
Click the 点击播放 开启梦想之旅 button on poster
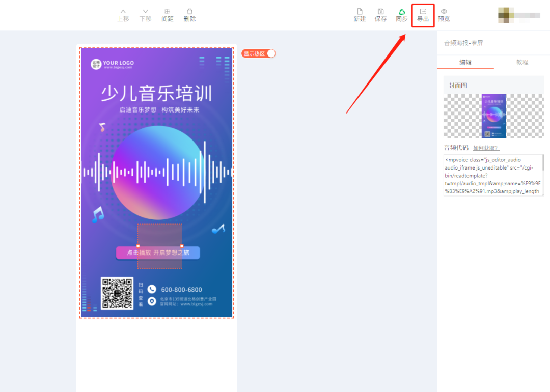pyautogui.click(x=158, y=253)
